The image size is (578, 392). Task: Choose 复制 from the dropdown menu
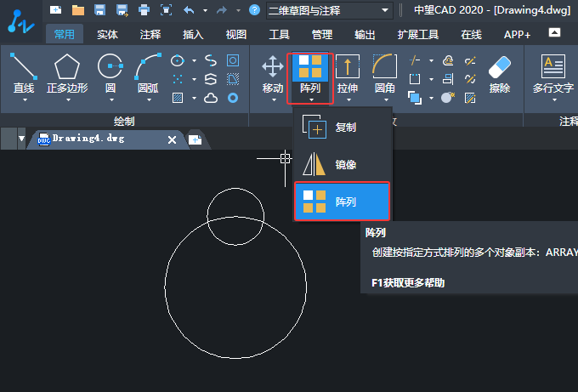tap(342, 128)
